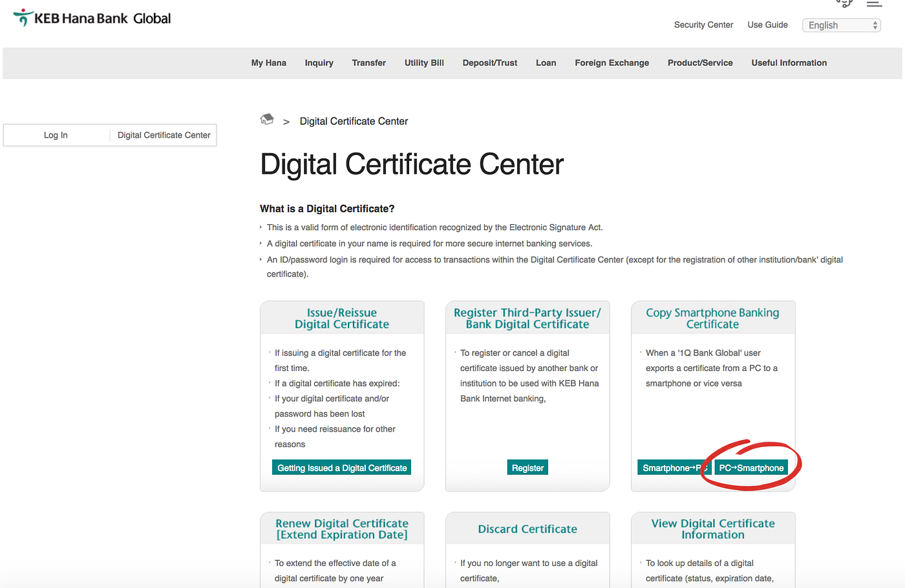Click View Digital Certificate Information heading

[x=713, y=529]
